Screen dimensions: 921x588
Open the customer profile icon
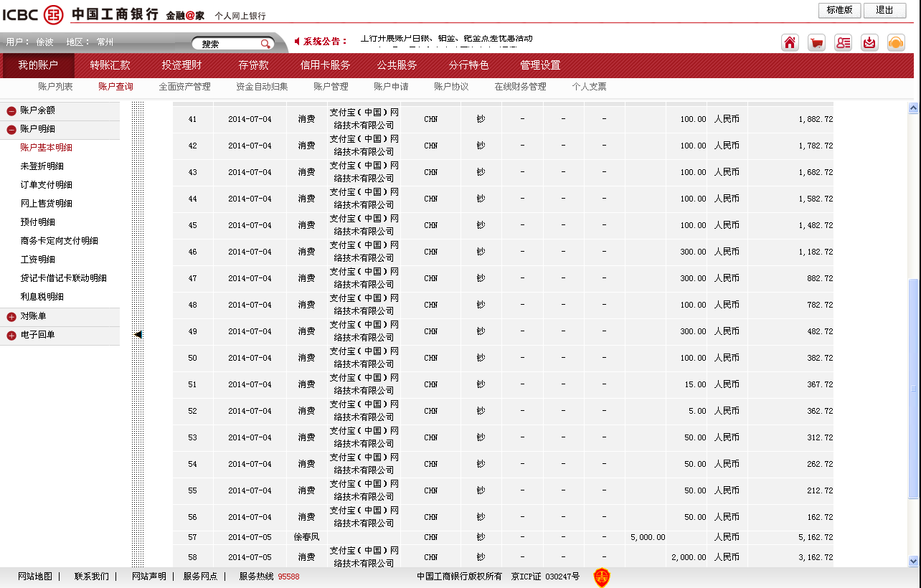(x=843, y=42)
